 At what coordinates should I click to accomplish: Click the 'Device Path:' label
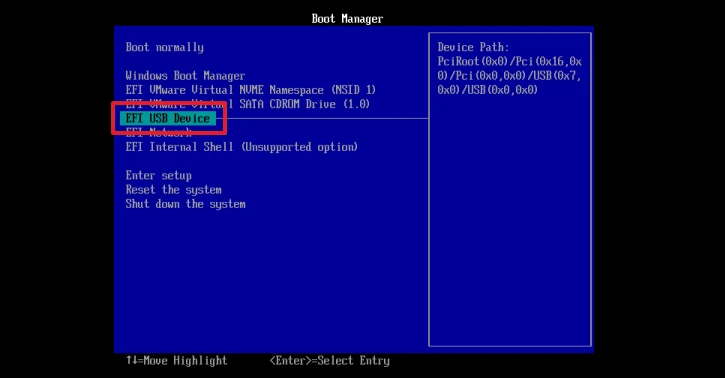tap(473, 47)
